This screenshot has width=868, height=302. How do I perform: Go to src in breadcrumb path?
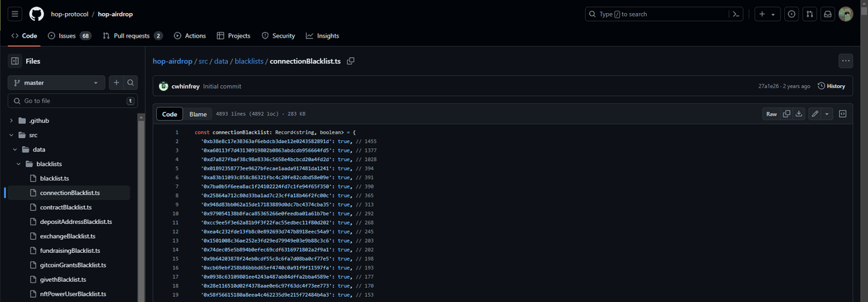203,61
